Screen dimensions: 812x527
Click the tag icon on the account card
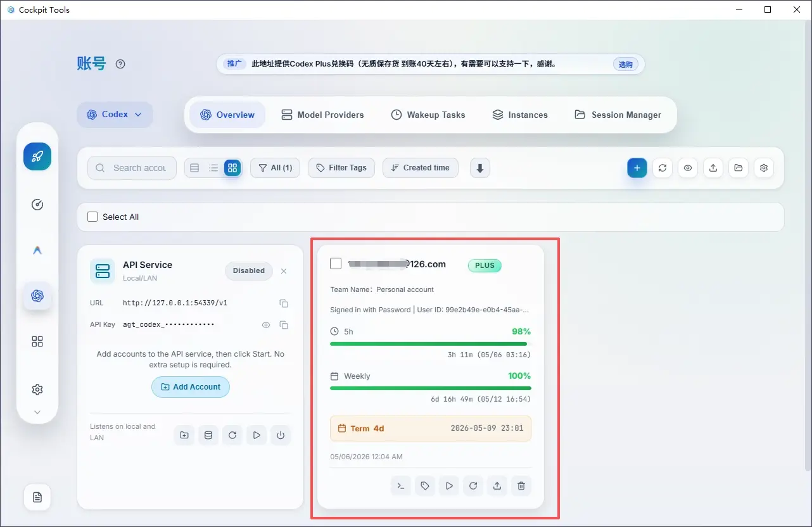click(425, 486)
